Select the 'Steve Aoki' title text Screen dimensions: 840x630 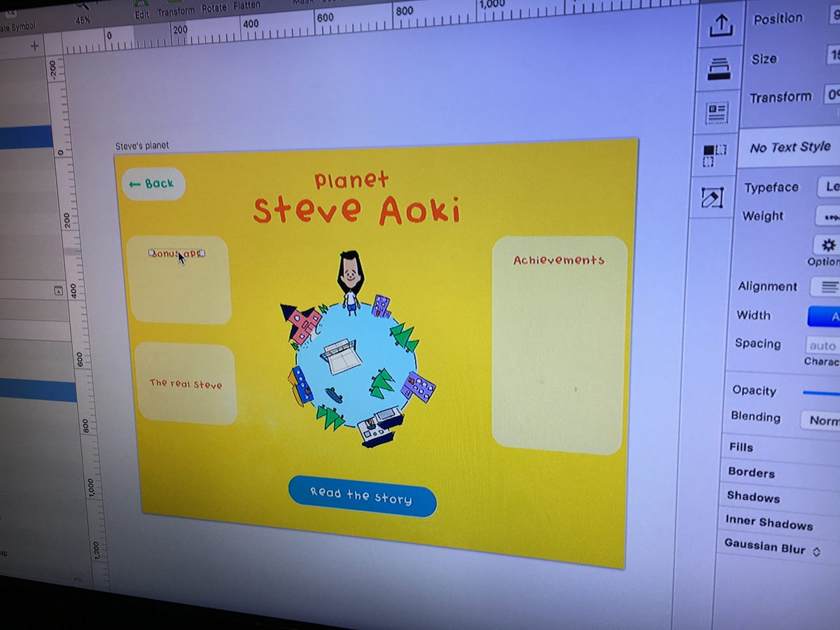tap(356, 209)
